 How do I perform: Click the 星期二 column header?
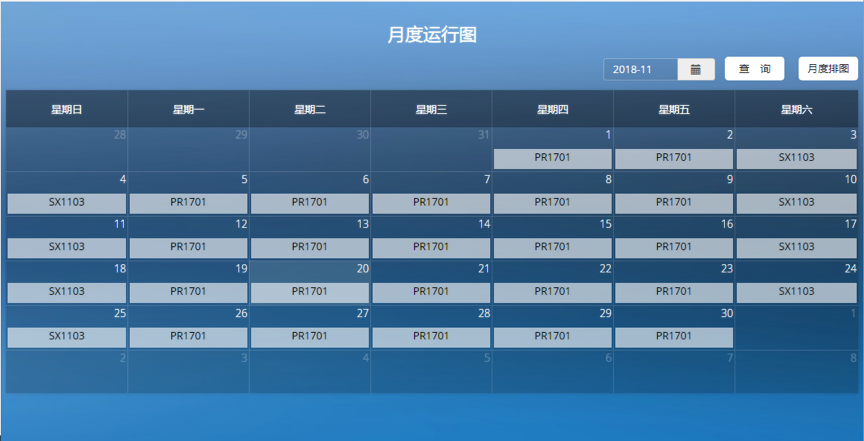310,109
